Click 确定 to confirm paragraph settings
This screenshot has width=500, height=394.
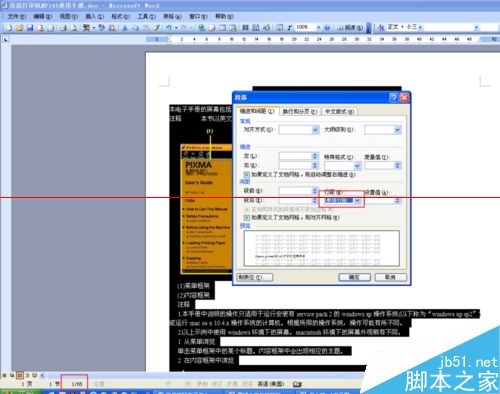click(354, 277)
